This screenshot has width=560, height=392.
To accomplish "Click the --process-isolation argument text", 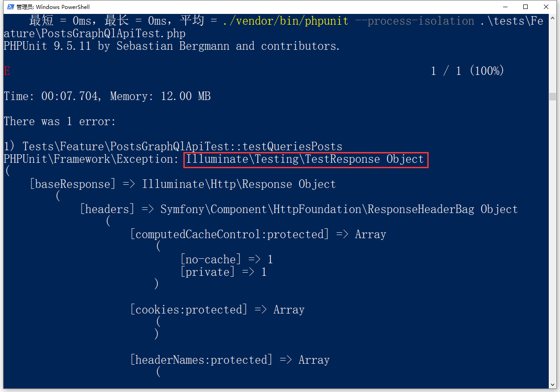I will tap(414, 21).
